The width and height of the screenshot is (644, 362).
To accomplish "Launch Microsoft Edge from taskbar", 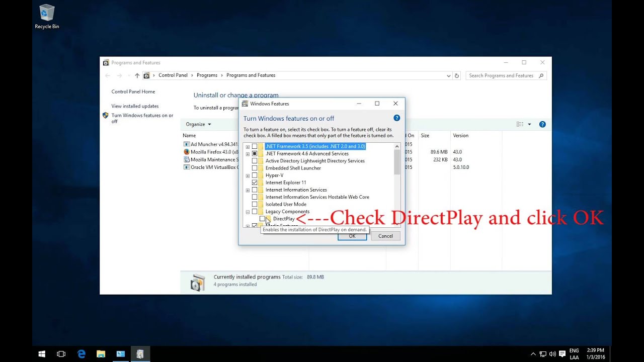I will click(81, 354).
